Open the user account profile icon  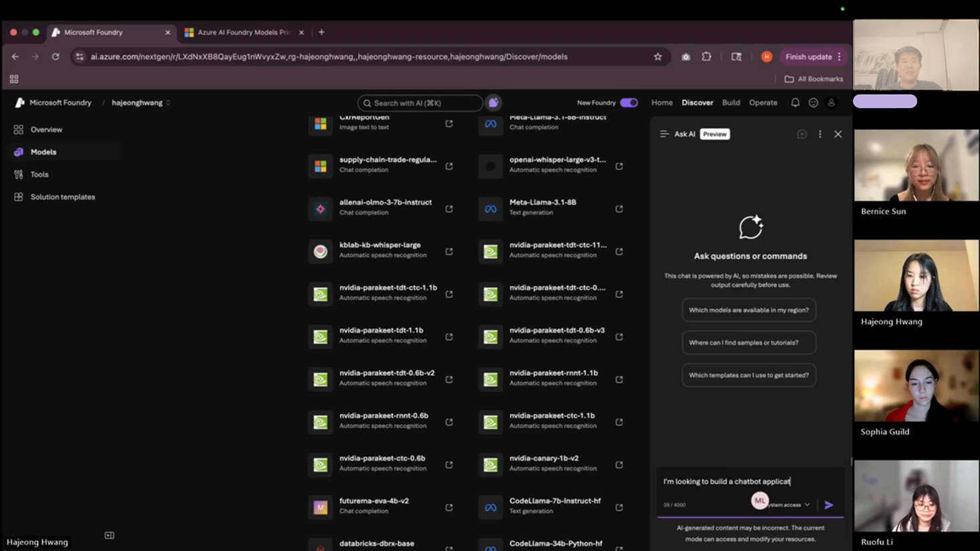pos(831,103)
